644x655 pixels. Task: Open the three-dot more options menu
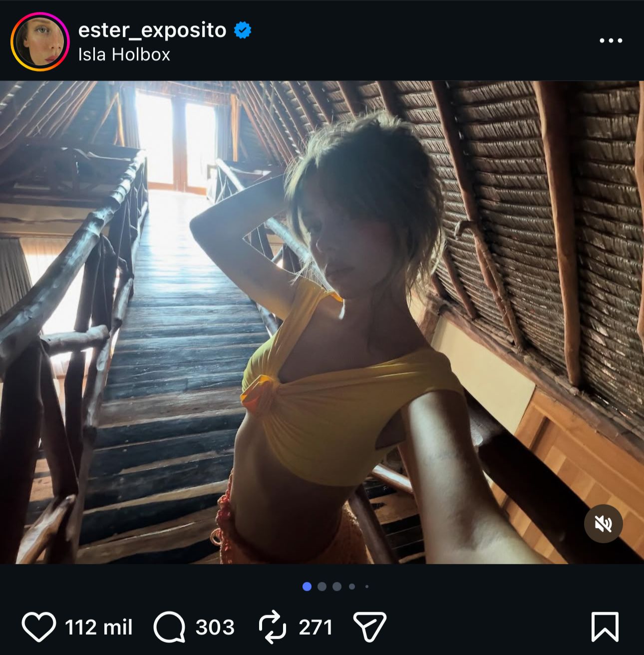point(611,41)
